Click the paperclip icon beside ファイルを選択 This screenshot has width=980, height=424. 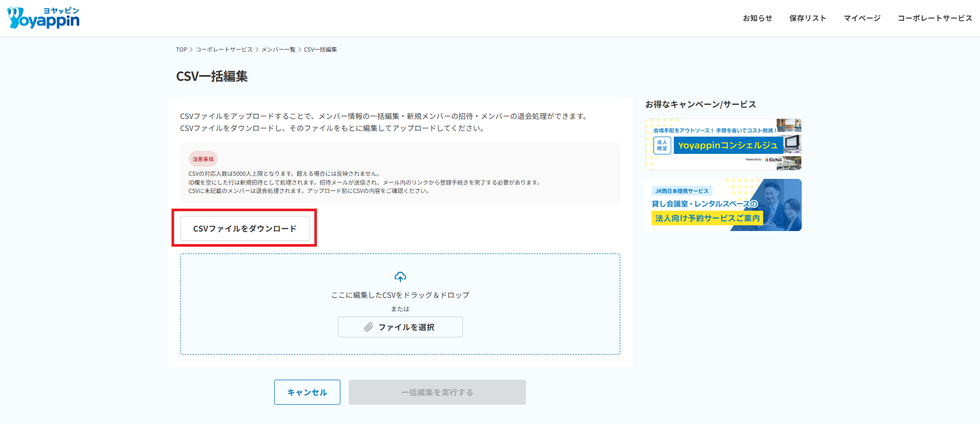369,327
